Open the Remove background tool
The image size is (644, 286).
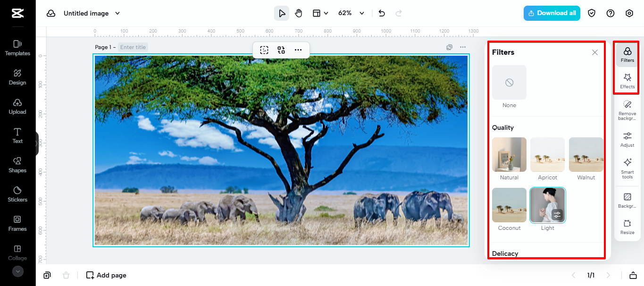627,109
